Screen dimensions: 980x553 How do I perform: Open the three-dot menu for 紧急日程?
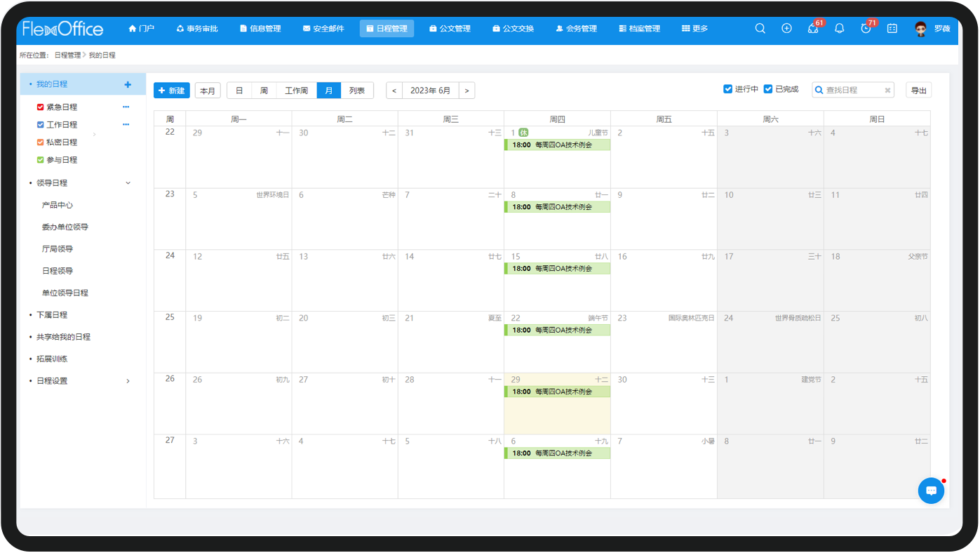pos(126,107)
